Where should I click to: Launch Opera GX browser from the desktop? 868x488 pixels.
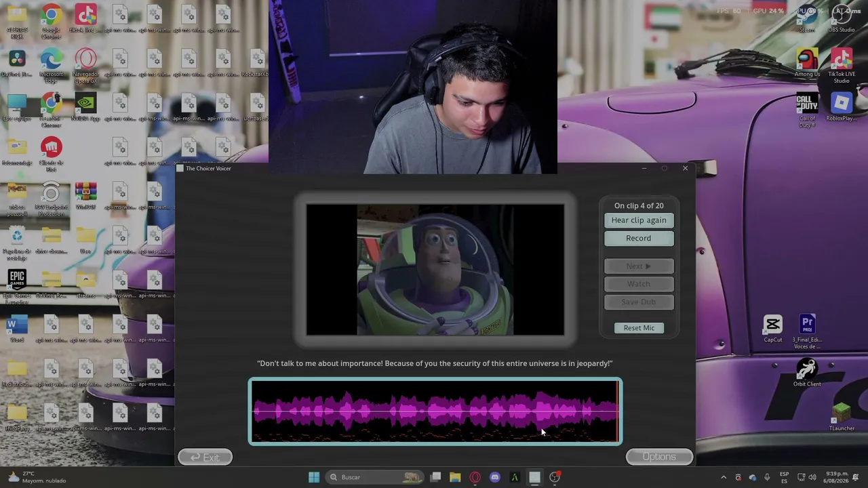coord(85,66)
